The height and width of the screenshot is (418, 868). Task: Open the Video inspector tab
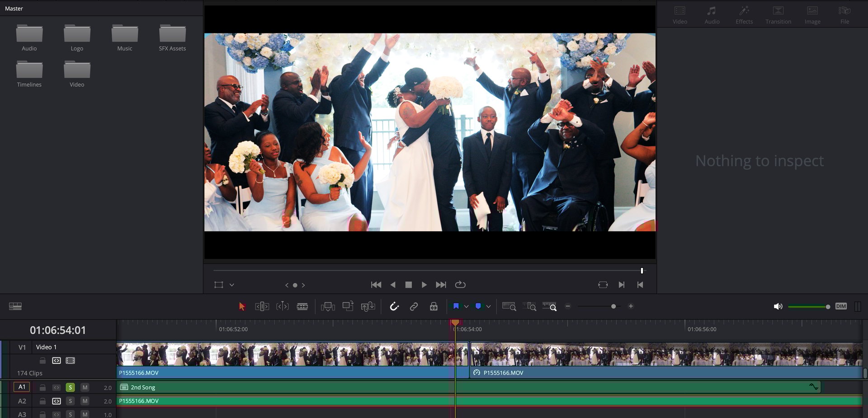(680, 15)
